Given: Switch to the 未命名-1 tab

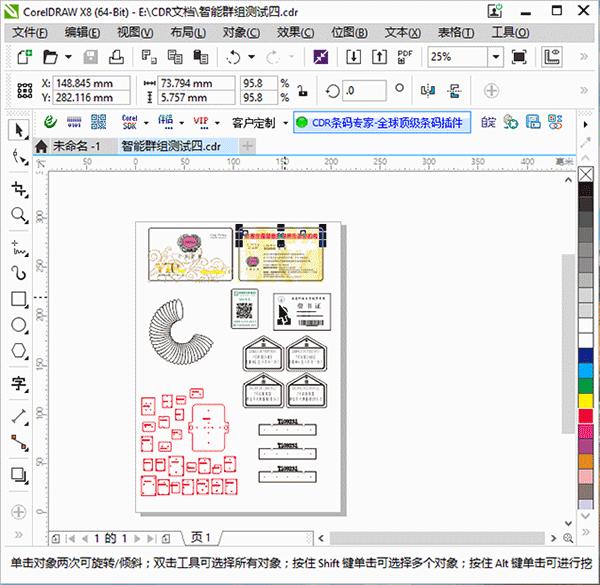Looking at the screenshot, I should tap(76, 146).
